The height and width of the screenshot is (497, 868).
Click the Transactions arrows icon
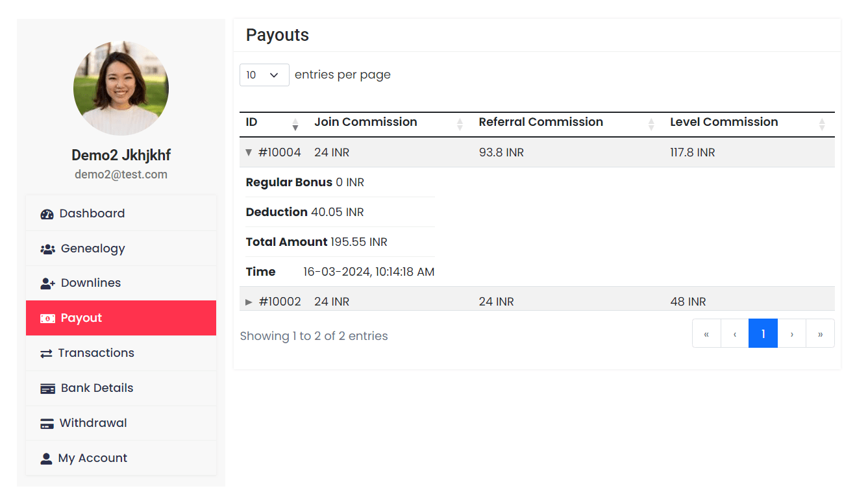[x=47, y=352]
